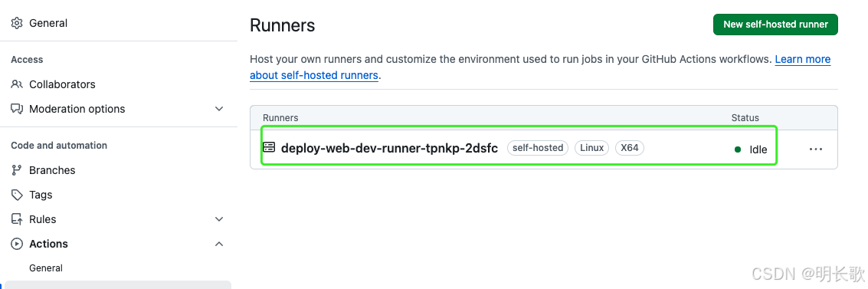Click the Runners column header

280,118
